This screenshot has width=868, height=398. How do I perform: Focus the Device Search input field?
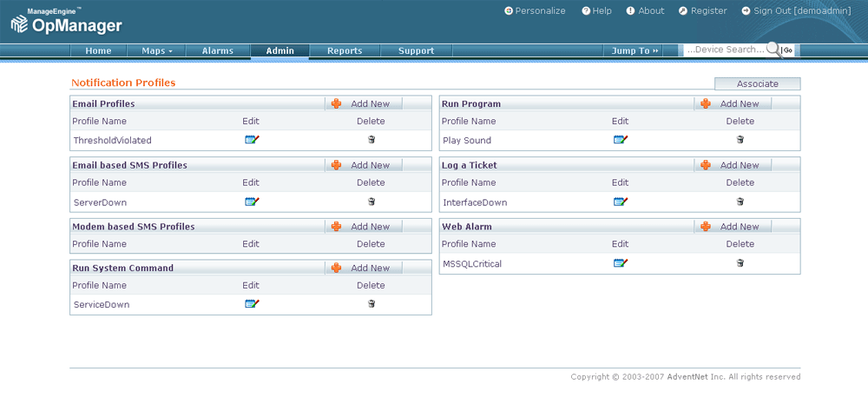724,50
